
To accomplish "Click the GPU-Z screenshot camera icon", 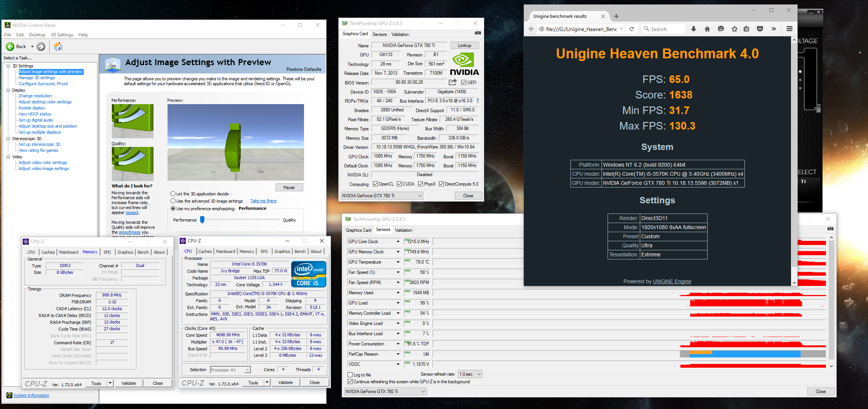I will coord(478,33).
